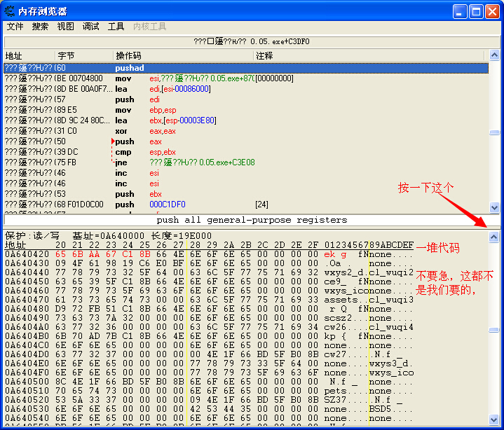Click the hex pane scroll down arrow
The width and height of the screenshot is (504, 430).
[493, 419]
